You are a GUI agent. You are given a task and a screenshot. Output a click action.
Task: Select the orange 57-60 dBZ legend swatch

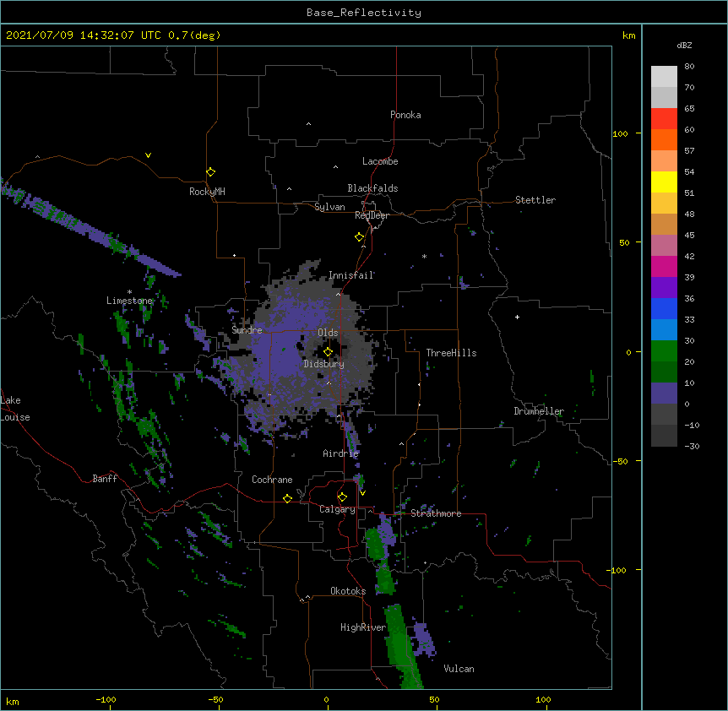664,139
